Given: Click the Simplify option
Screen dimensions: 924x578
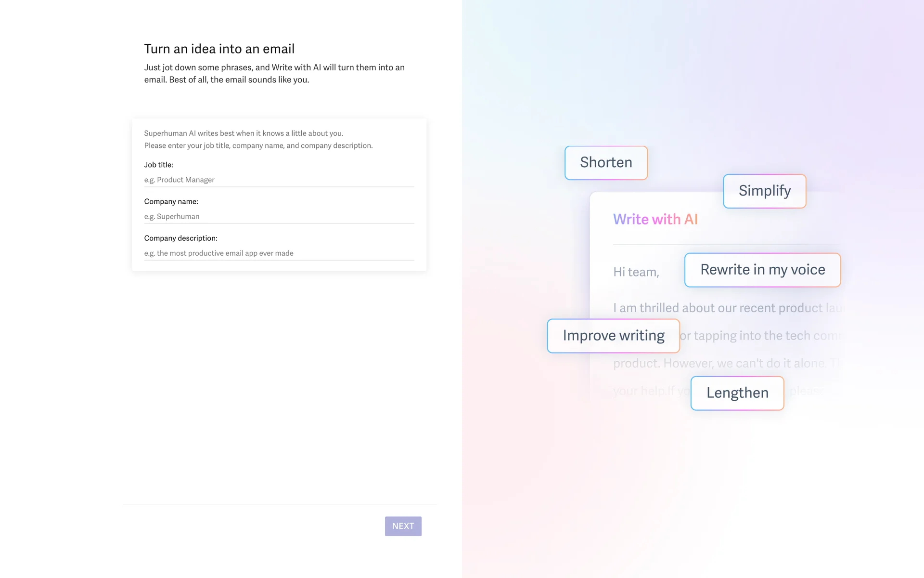Looking at the screenshot, I should (x=764, y=191).
